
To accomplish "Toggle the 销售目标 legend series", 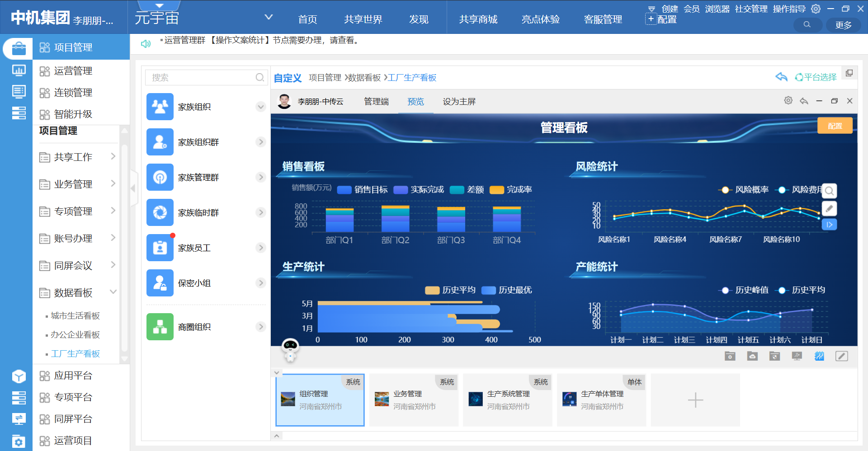I will [x=344, y=190].
